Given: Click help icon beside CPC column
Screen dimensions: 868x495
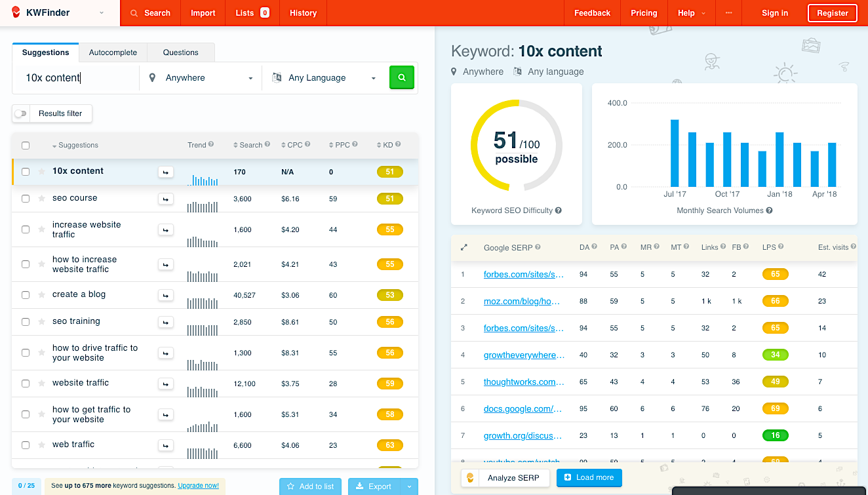Looking at the screenshot, I should coord(307,145).
